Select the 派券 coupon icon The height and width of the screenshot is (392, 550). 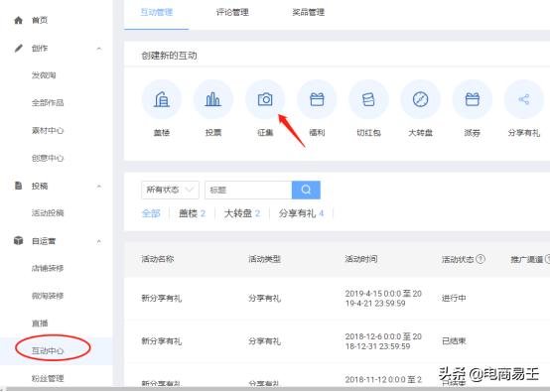tap(473, 99)
